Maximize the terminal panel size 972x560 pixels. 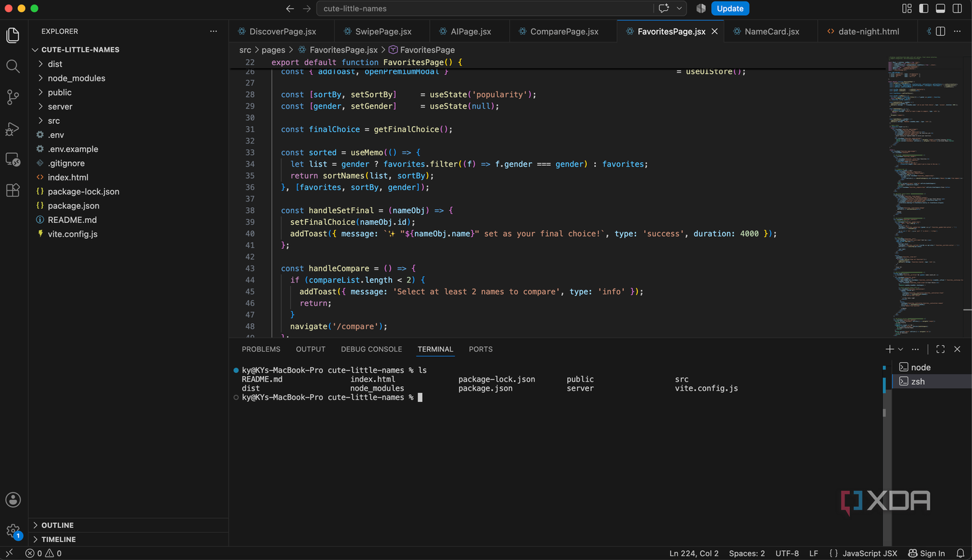940,349
